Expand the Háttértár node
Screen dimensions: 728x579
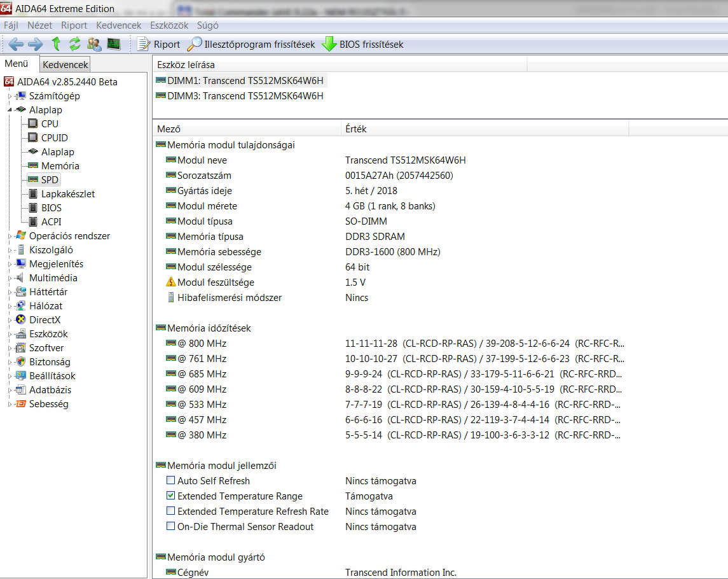(x=10, y=292)
